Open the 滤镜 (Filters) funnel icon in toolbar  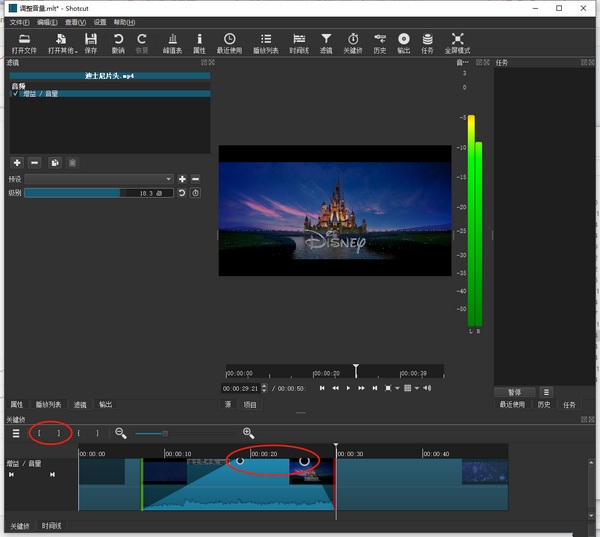click(326, 40)
